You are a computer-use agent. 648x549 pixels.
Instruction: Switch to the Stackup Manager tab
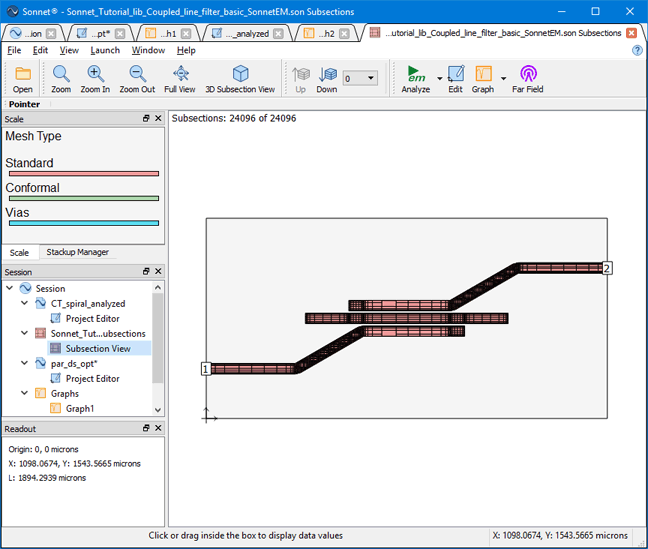[78, 252]
